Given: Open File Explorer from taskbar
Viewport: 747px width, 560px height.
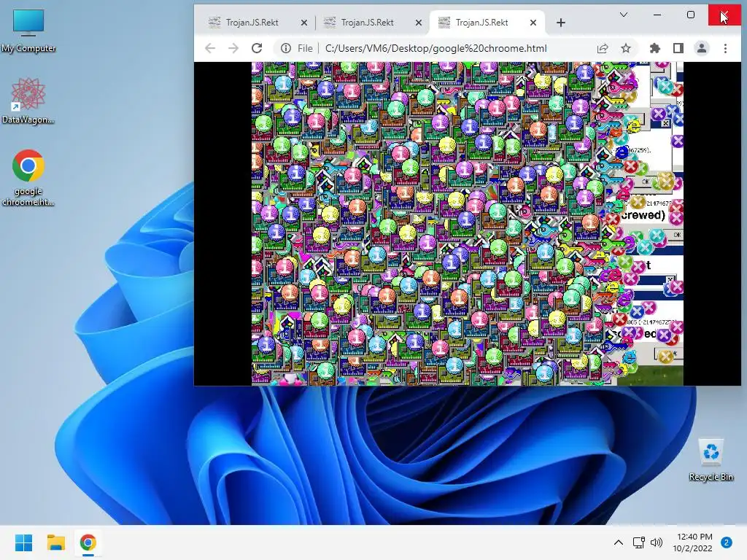Looking at the screenshot, I should coord(55,542).
